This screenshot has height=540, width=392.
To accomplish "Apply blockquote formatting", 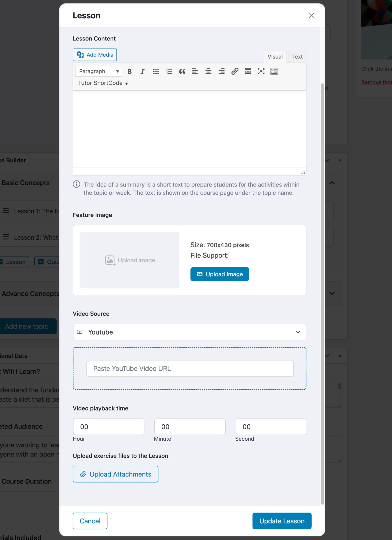I will pyautogui.click(x=182, y=72).
